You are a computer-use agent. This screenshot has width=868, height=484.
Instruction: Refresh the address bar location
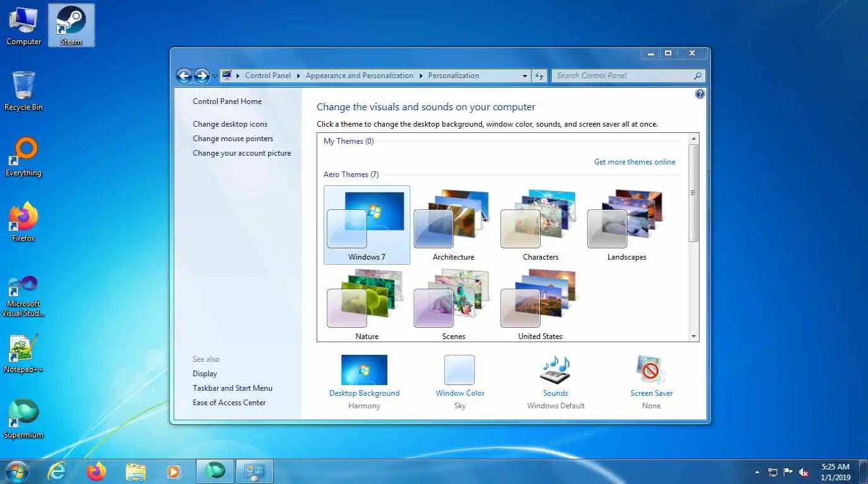click(x=539, y=76)
